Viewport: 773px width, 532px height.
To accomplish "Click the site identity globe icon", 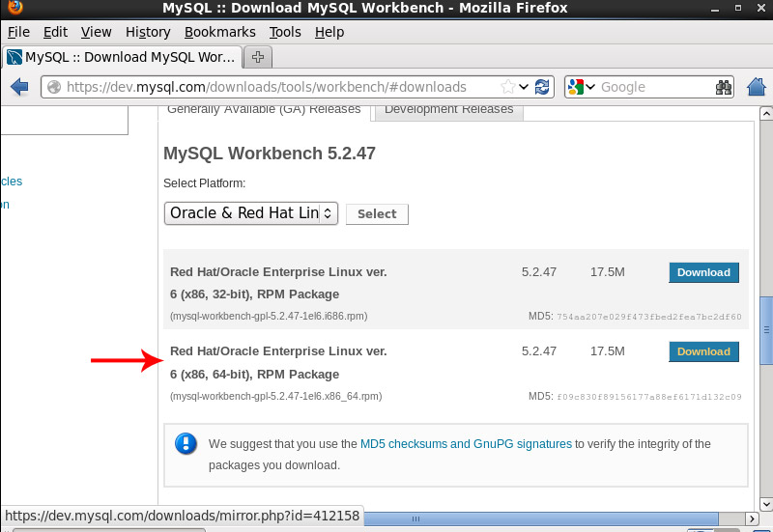I will click(54, 87).
